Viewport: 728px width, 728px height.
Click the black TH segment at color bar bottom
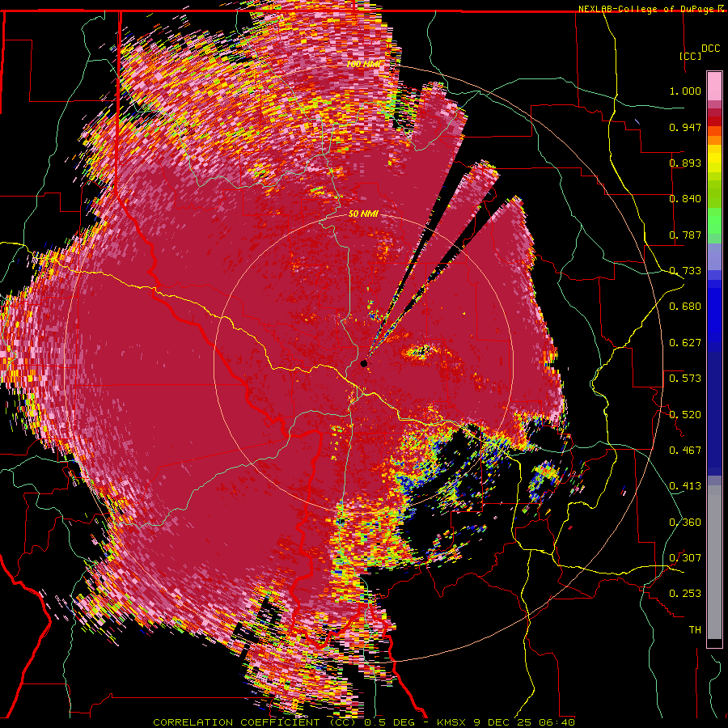714,643
